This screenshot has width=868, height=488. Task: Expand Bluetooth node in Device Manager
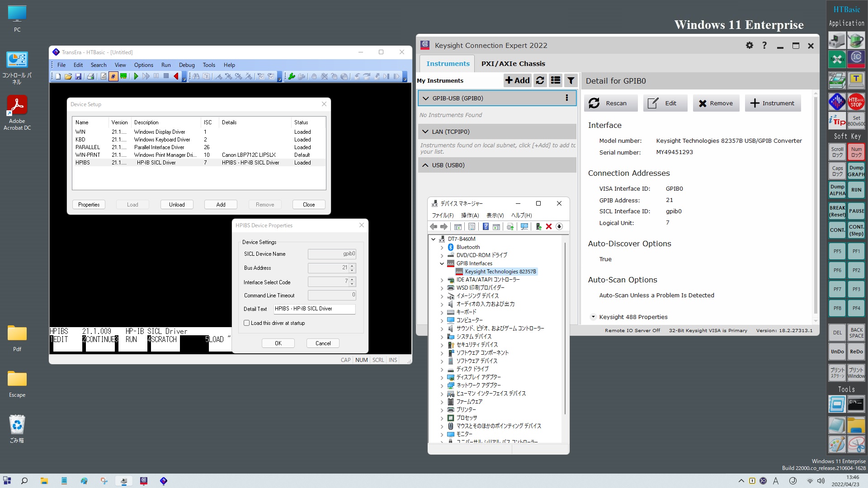442,247
